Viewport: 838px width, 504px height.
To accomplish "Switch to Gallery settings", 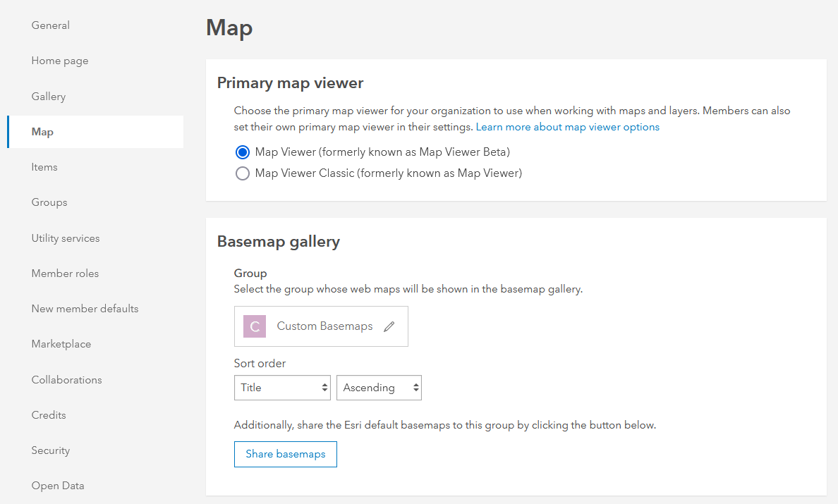I will (x=48, y=96).
